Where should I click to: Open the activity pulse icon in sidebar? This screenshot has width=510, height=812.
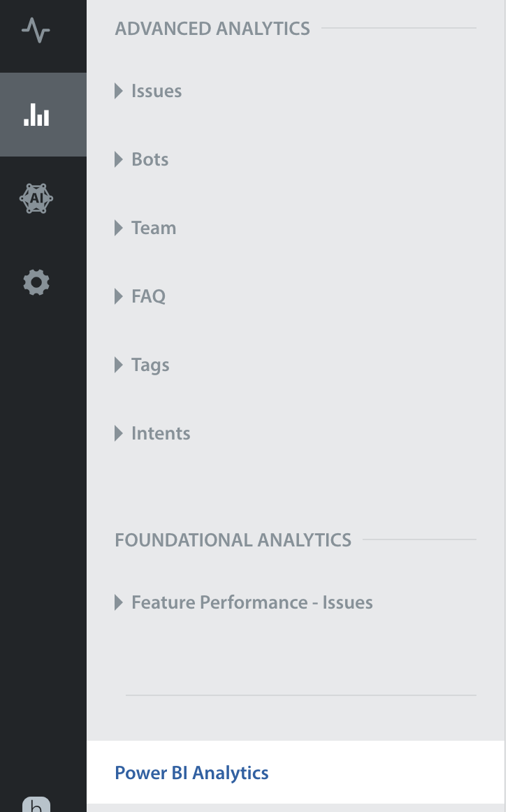(36, 30)
